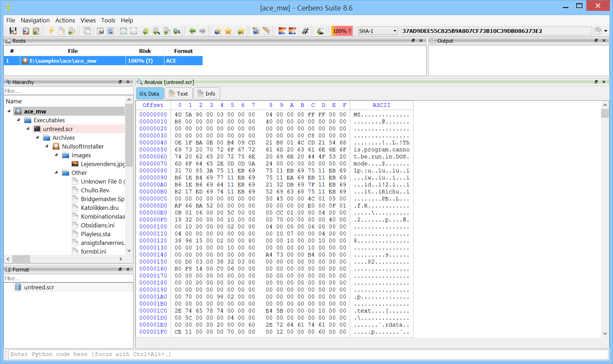This screenshot has height=364, width=613.
Task: Click the green back arrow icon
Action: tap(192, 31)
